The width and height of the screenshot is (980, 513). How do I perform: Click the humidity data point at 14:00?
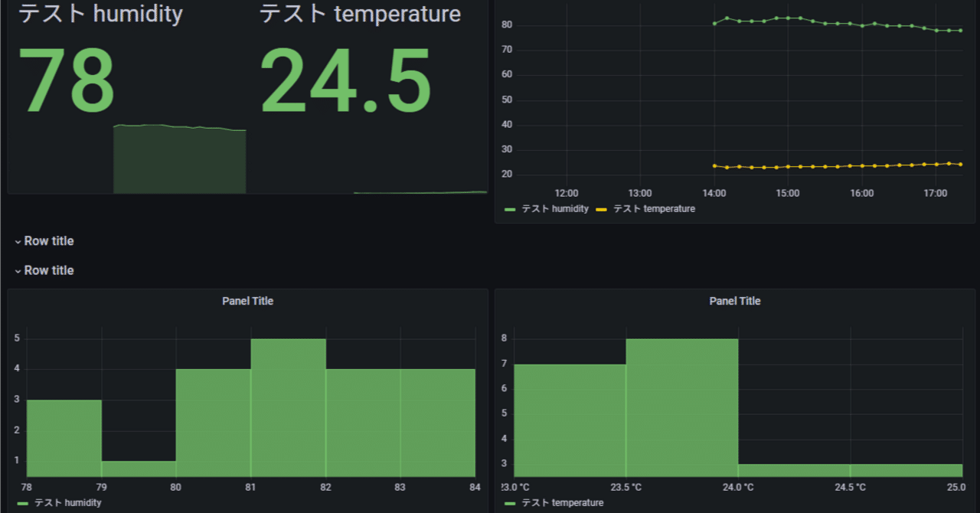(714, 24)
